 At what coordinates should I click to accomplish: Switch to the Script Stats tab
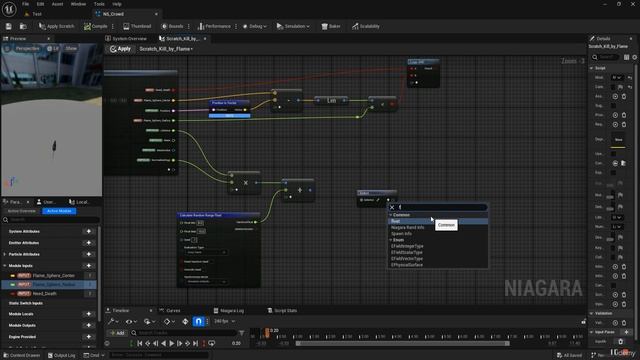click(282, 311)
